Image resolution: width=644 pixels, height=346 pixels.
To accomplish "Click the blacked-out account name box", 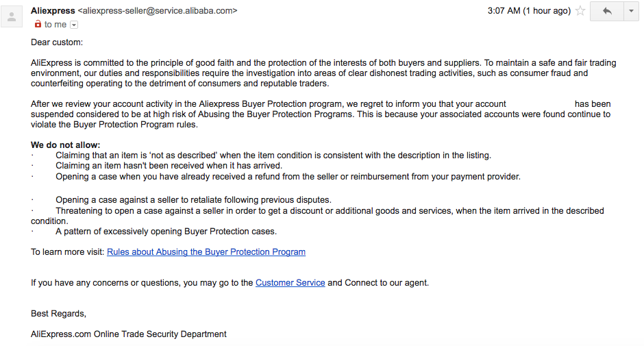I will click(x=540, y=104).
